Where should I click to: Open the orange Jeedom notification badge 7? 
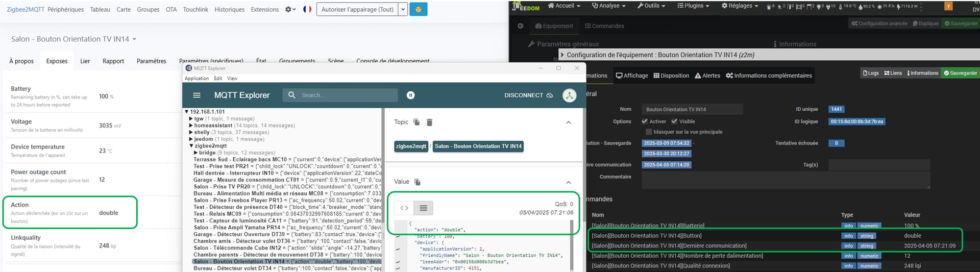pyautogui.click(x=948, y=6)
